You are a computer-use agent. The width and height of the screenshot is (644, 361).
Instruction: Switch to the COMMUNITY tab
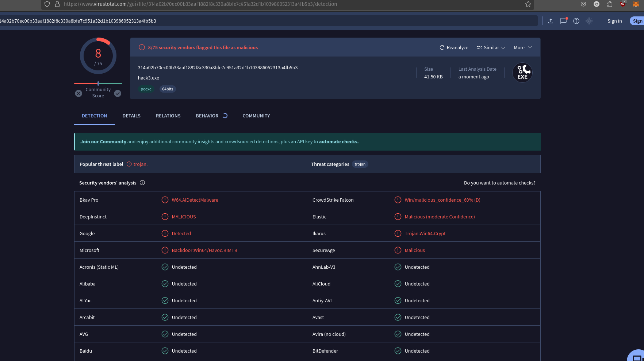256,116
